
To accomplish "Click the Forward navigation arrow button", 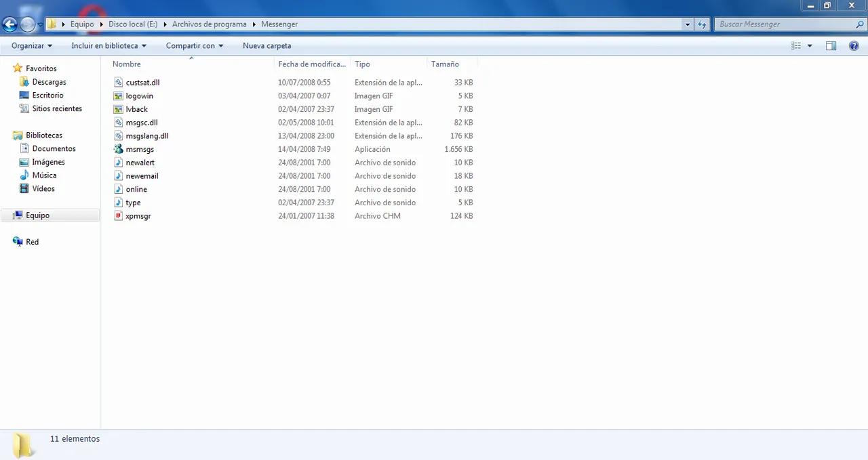I will click(x=28, y=24).
